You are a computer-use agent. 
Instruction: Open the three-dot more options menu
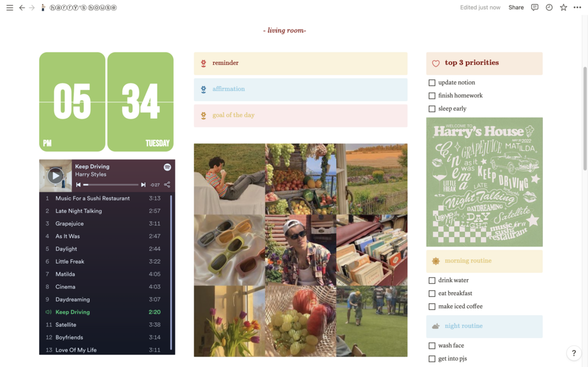point(577,8)
